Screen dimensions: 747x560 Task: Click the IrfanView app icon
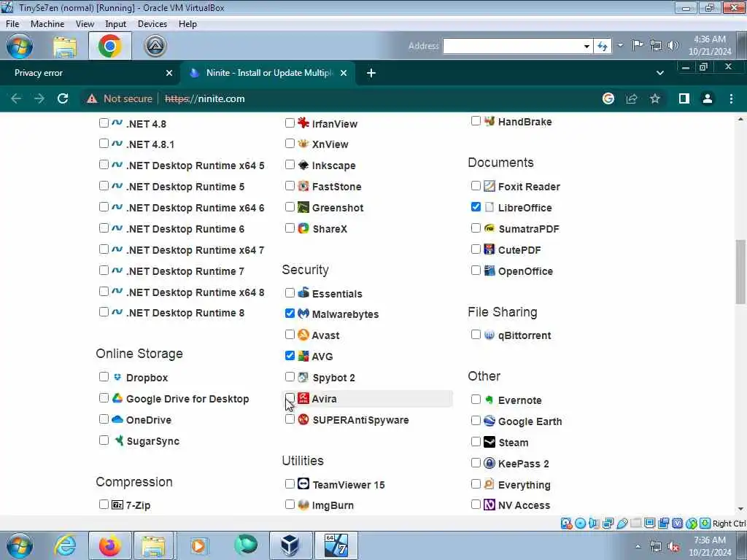tap(303, 122)
